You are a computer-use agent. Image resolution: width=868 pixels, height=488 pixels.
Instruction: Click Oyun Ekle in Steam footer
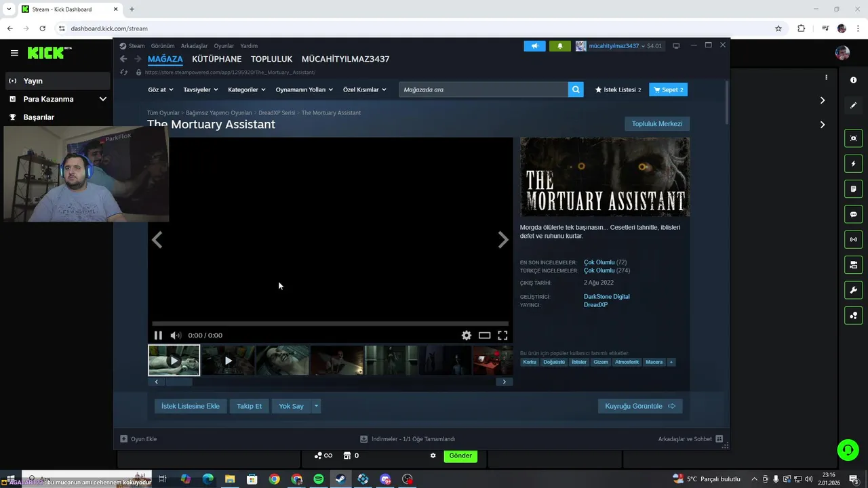(x=138, y=439)
